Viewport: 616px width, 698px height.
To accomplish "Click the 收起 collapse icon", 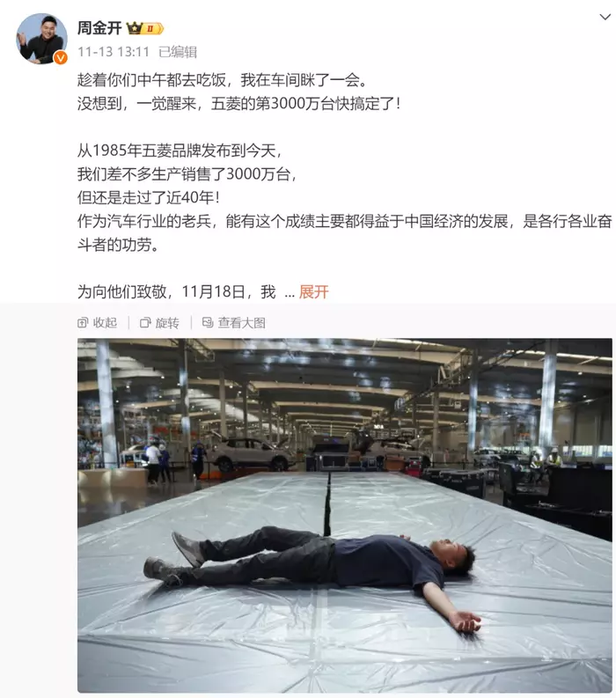I will coord(83,323).
